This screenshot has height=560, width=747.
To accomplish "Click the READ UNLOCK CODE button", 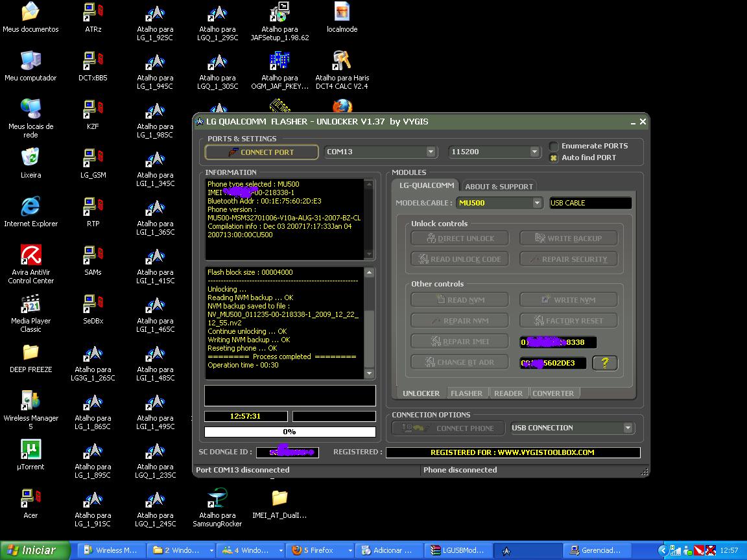I will click(460, 259).
